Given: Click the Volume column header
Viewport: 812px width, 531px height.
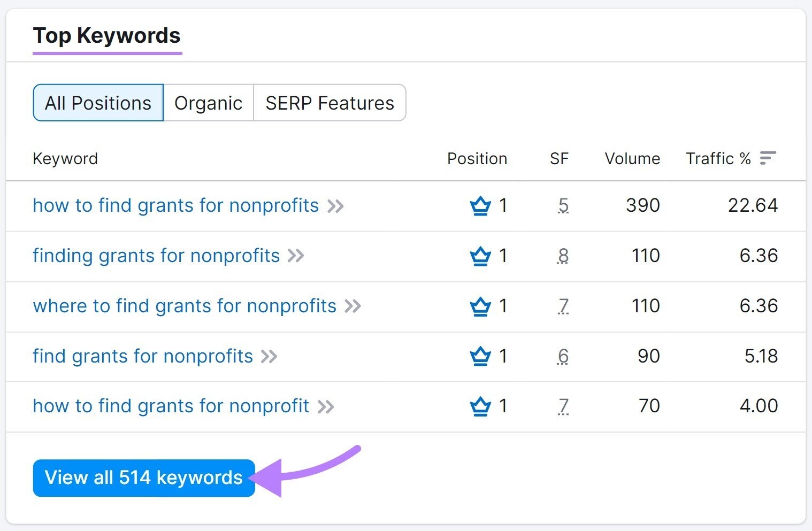Looking at the screenshot, I should coord(632,158).
